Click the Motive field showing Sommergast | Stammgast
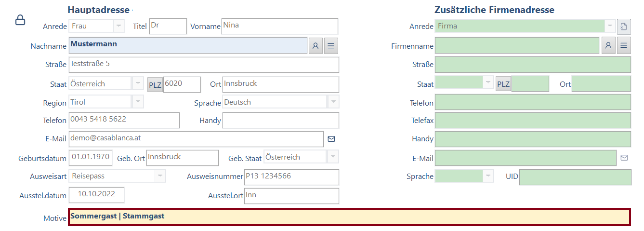 point(349,217)
